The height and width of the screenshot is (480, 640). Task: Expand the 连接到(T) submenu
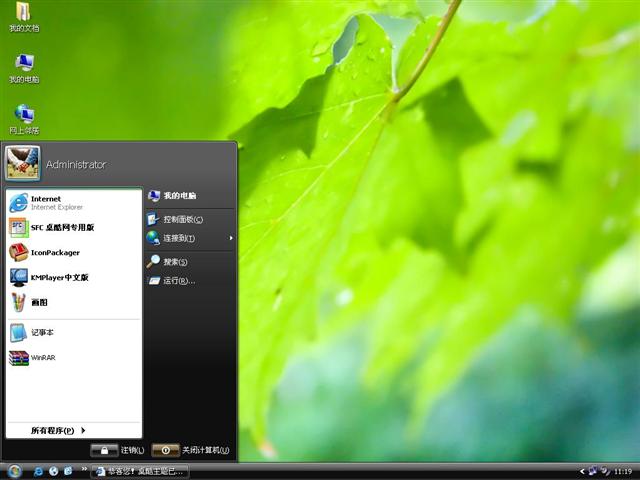click(x=190, y=238)
